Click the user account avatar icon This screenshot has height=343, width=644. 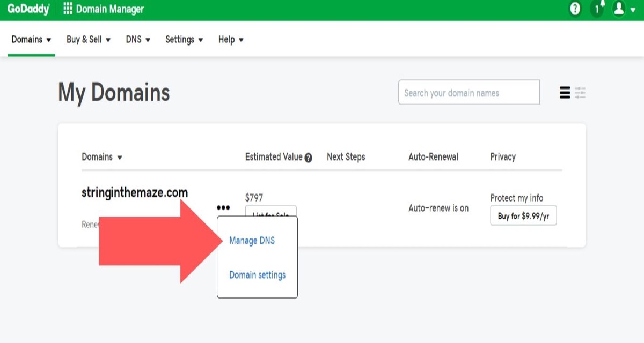[x=619, y=9]
